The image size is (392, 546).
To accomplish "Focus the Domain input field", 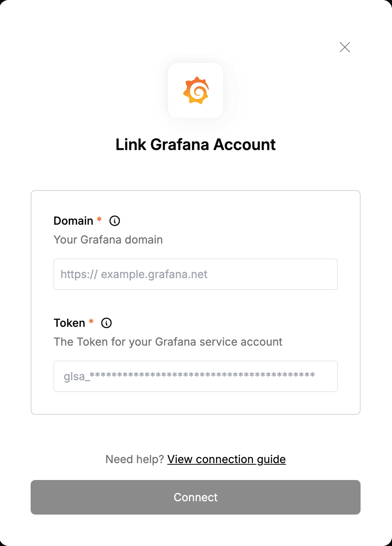I will pyautogui.click(x=196, y=274).
